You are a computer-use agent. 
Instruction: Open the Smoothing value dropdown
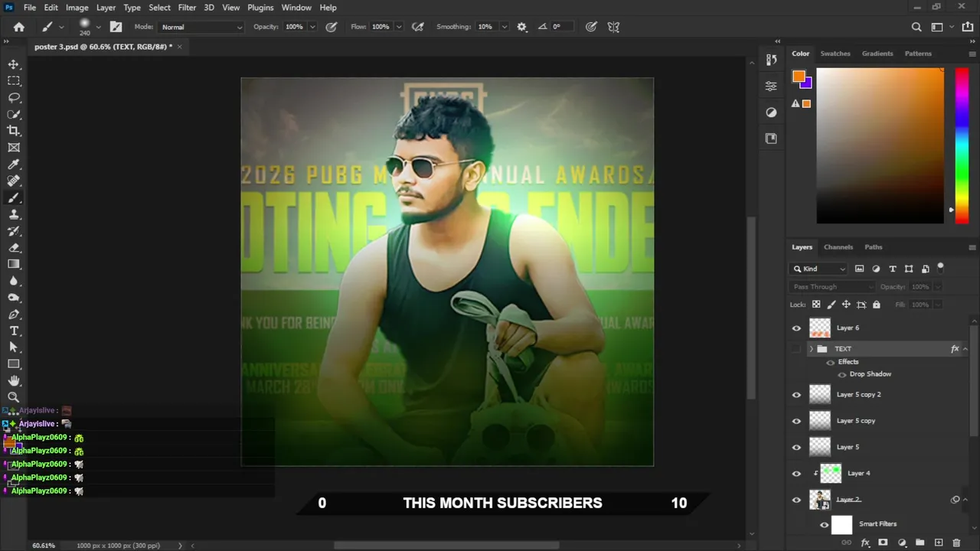click(x=504, y=27)
